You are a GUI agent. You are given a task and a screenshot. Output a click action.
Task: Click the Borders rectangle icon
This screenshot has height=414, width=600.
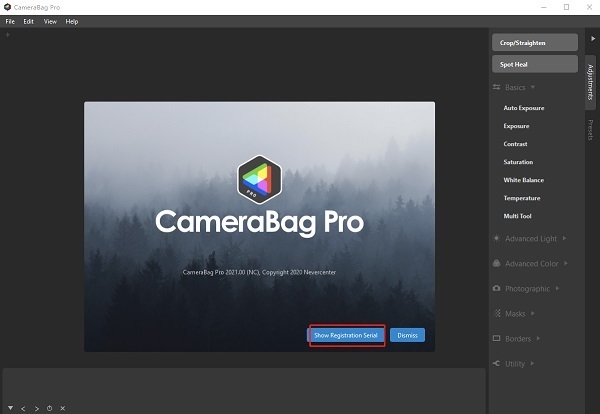496,338
